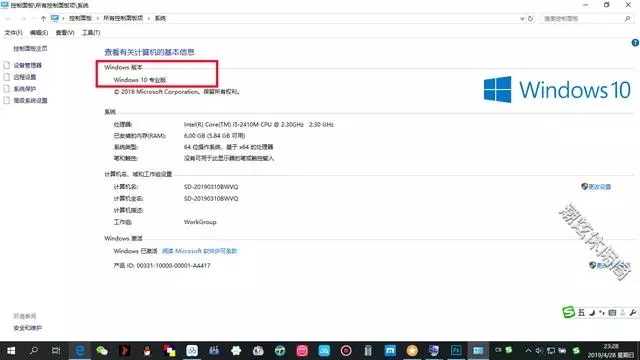Navigate to 所有控制面板项 breadcrumb

[x=123, y=18]
